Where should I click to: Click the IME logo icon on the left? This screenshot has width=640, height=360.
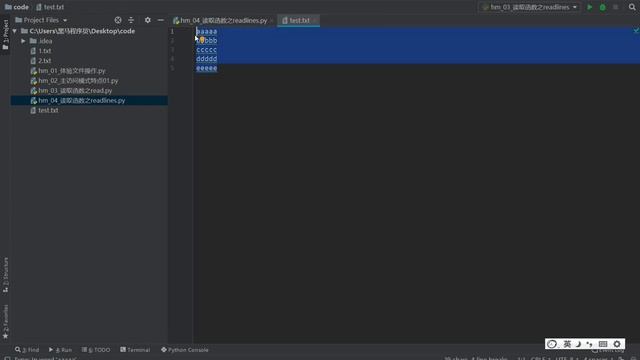(552, 344)
